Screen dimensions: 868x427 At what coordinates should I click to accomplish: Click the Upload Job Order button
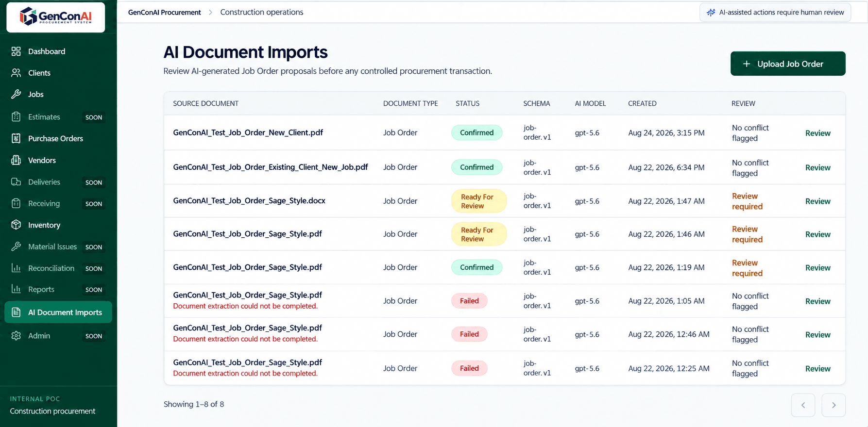pyautogui.click(x=788, y=64)
